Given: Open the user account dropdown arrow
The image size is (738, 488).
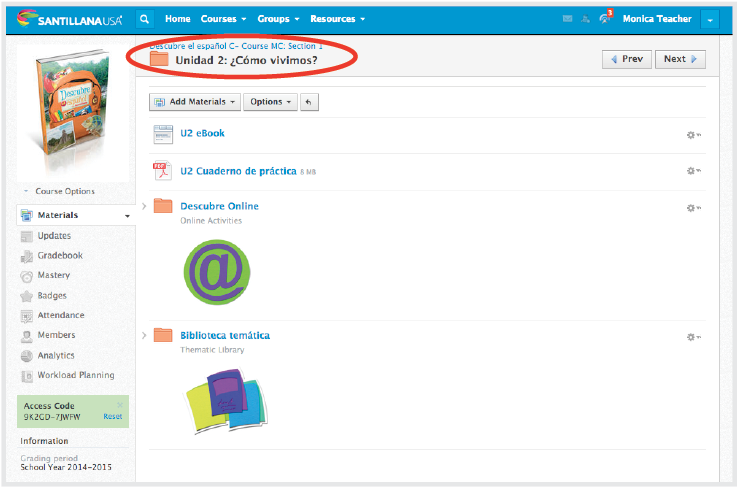Looking at the screenshot, I should (x=710, y=20).
